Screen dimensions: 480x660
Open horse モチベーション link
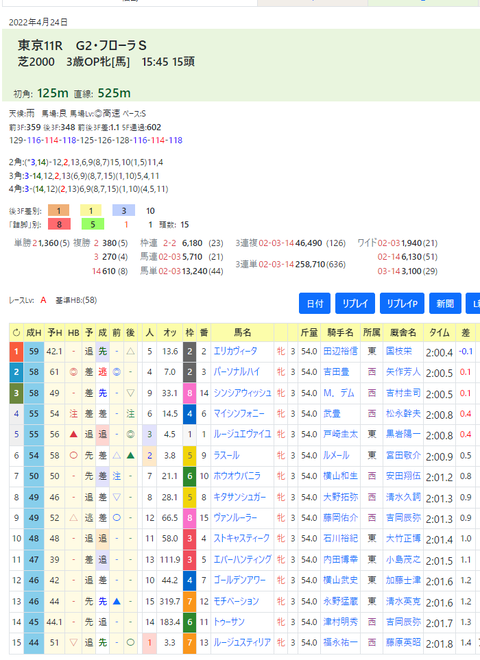[x=236, y=601]
